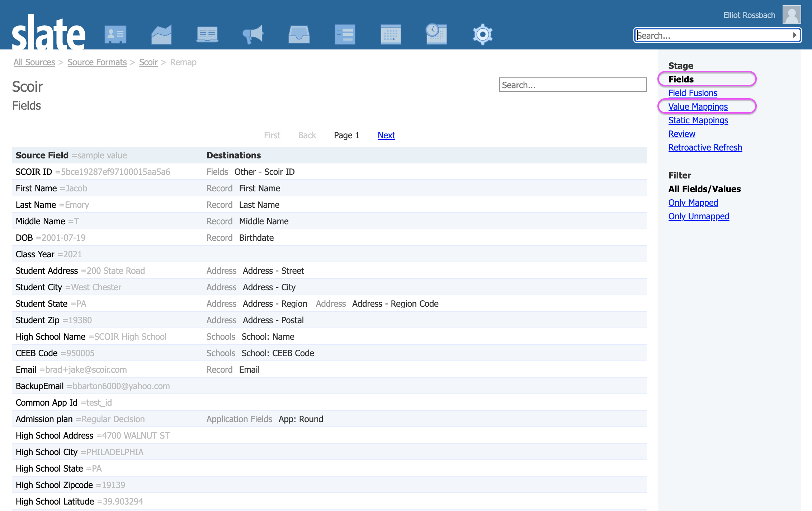This screenshot has width=812, height=511.
Task: Open the Class Year unmapped row
Action: click(x=329, y=254)
